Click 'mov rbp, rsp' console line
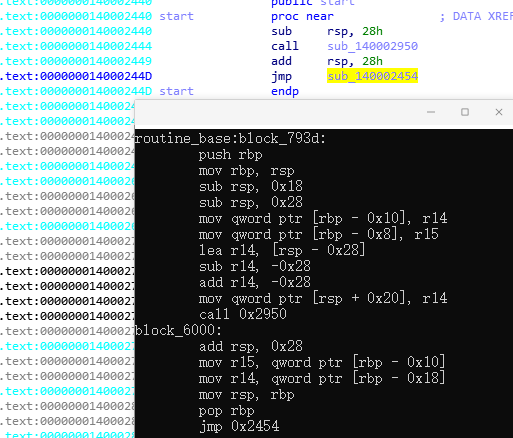 click(247, 171)
